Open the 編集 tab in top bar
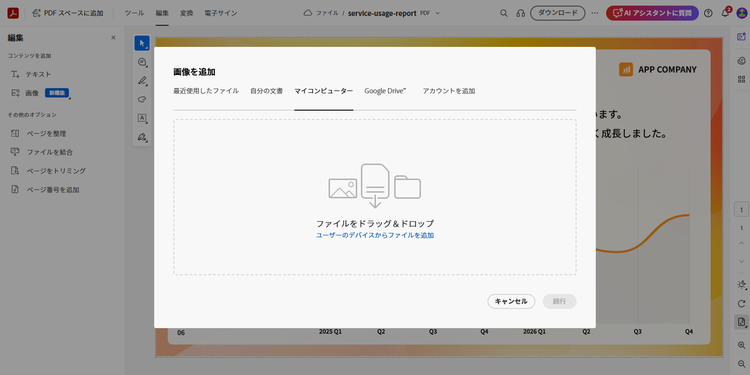This screenshot has width=750, height=375. (162, 13)
